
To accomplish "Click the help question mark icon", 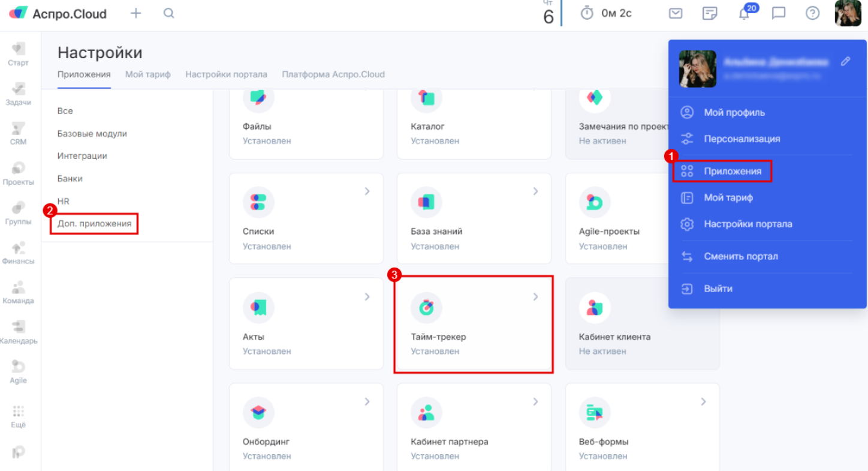I will click(812, 13).
